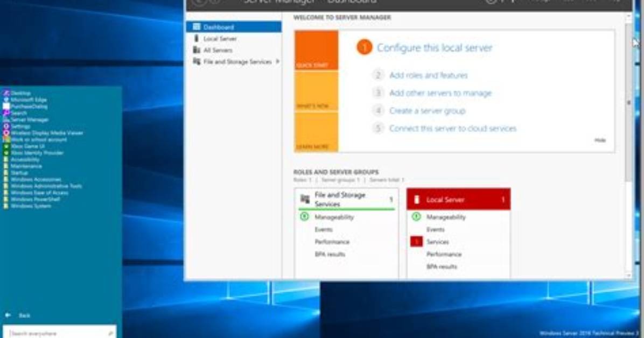The height and width of the screenshot is (338, 644).
Task: Expand the Windows Ease of Access folder
Action: [36, 193]
